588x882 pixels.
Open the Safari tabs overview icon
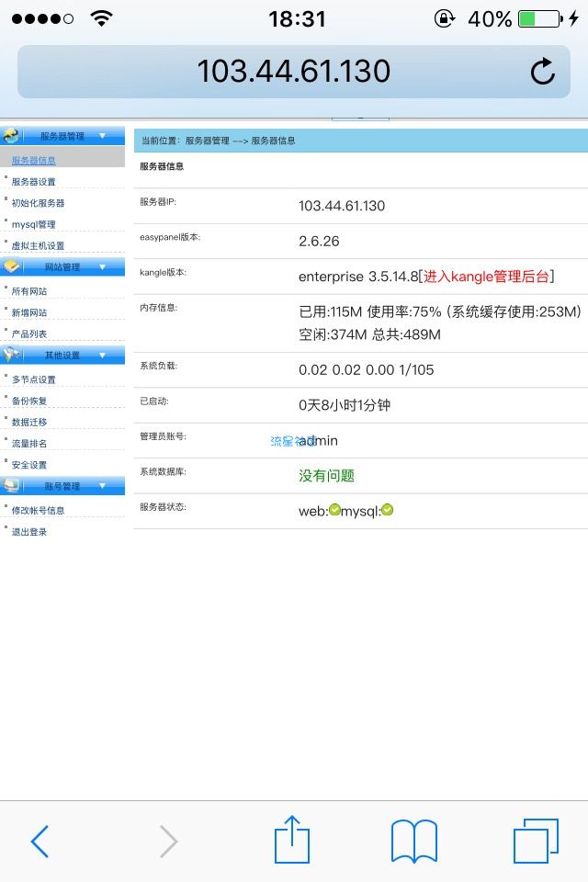(536, 841)
